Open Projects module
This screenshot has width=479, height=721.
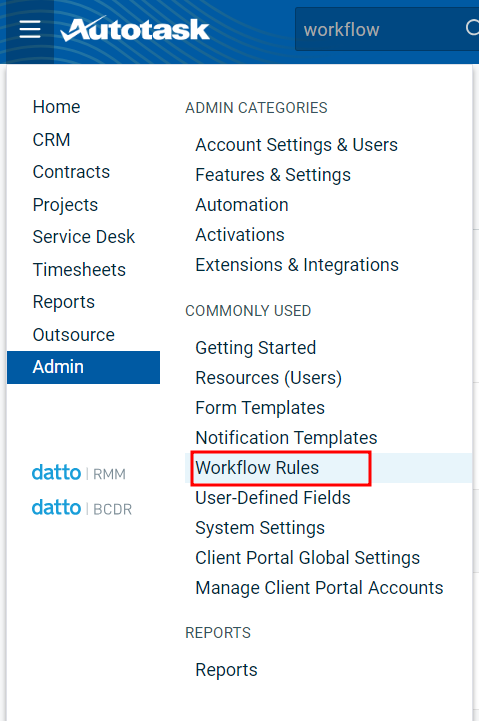coord(65,205)
